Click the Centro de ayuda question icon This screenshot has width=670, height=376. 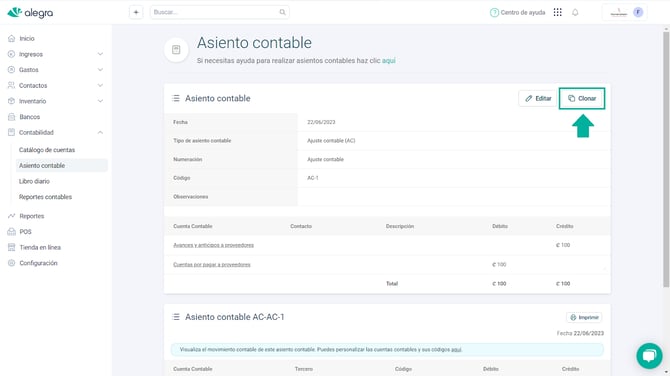[494, 12]
